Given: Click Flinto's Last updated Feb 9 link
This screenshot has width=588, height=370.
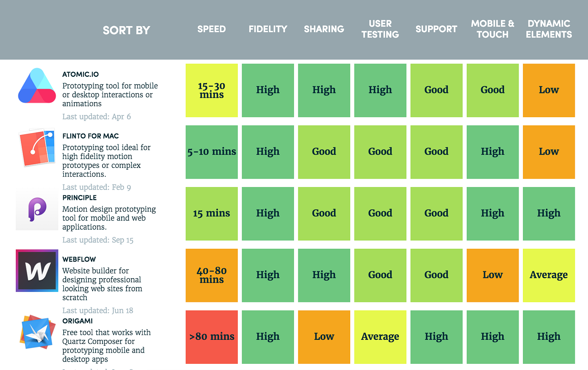Looking at the screenshot, I should pos(97,187).
